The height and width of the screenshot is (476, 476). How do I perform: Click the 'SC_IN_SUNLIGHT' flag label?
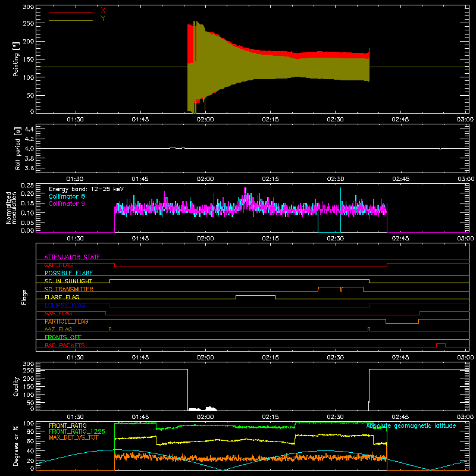(68, 281)
